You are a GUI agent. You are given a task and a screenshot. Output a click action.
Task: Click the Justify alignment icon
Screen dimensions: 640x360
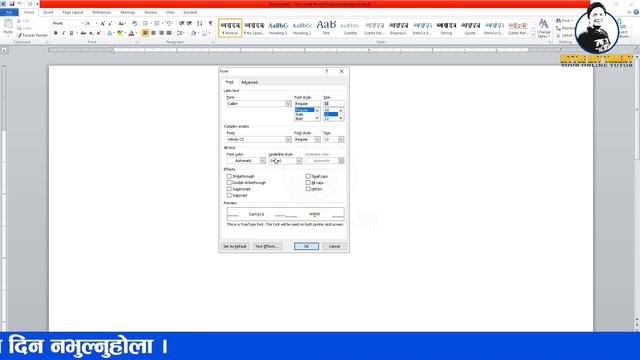pos(169,33)
